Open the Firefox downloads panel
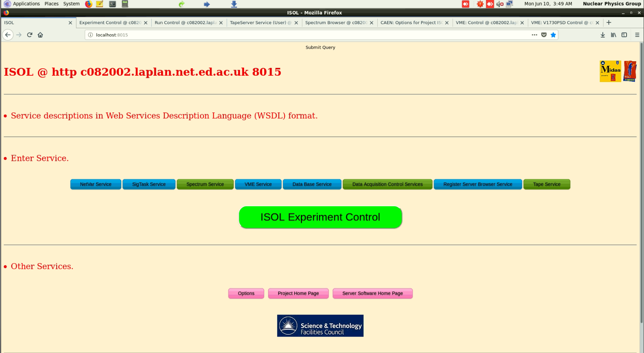This screenshot has height=353, width=644. tap(603, 35)
